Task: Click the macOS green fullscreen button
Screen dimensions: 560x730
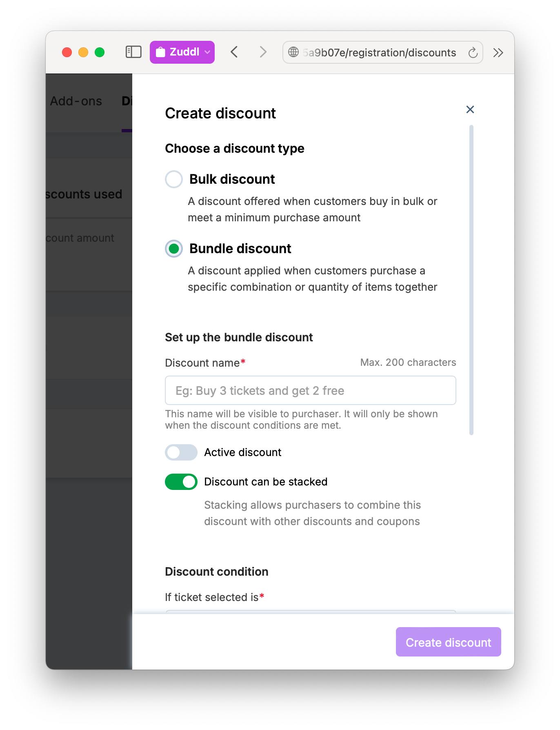Action: point(100,52)
